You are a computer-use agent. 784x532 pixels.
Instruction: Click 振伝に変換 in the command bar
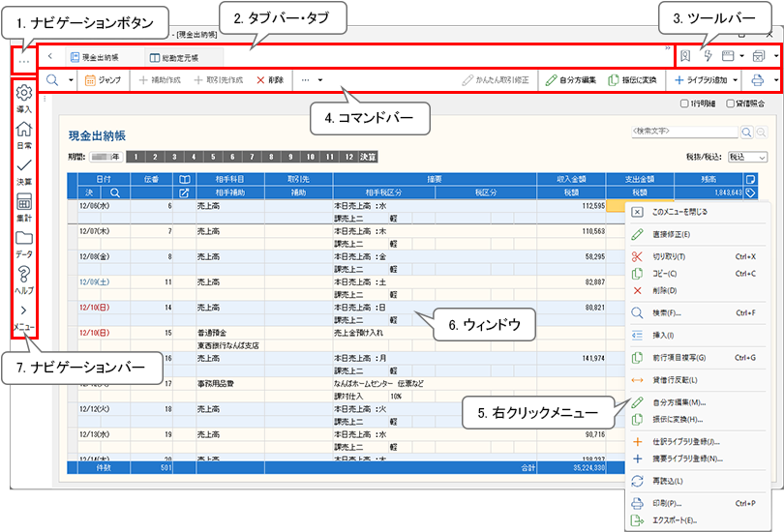(632, 80)
